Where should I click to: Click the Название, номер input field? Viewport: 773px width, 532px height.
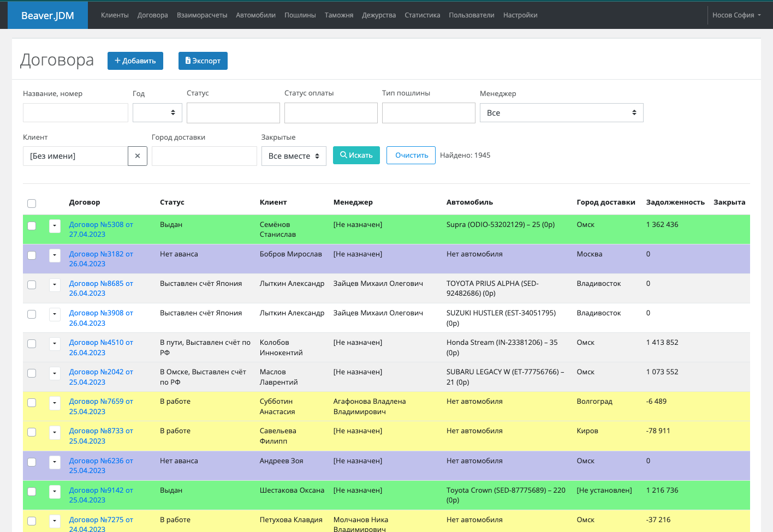coord(75,113)
